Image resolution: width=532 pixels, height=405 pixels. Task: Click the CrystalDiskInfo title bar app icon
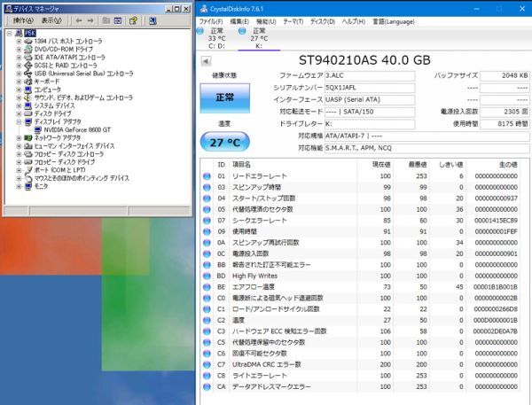[204, 9]
